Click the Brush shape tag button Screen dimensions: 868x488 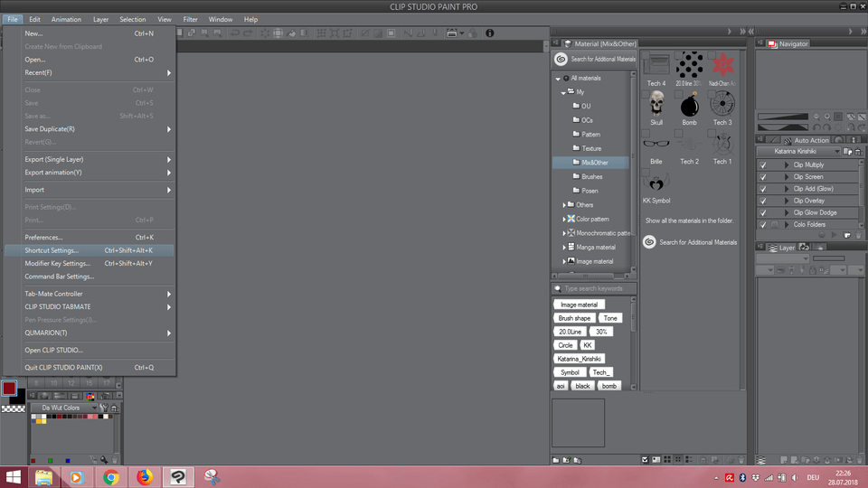click(x=574, y=318)
